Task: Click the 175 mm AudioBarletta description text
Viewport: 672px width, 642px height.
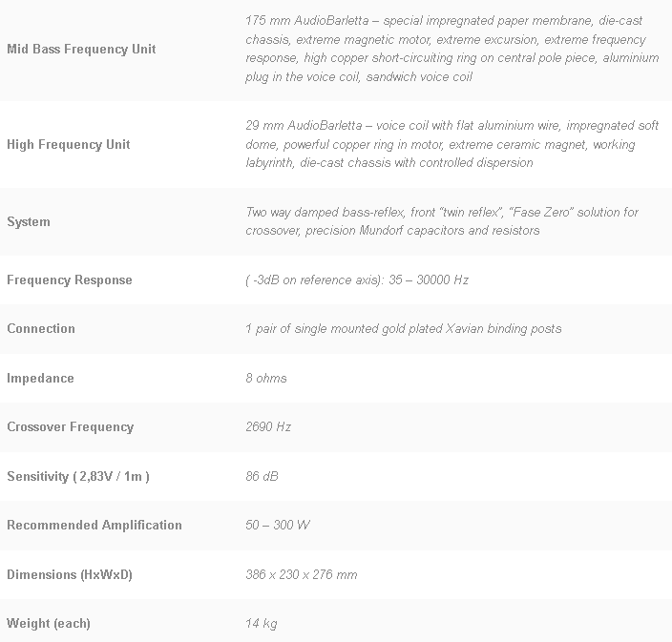Action: pos(451,49)
